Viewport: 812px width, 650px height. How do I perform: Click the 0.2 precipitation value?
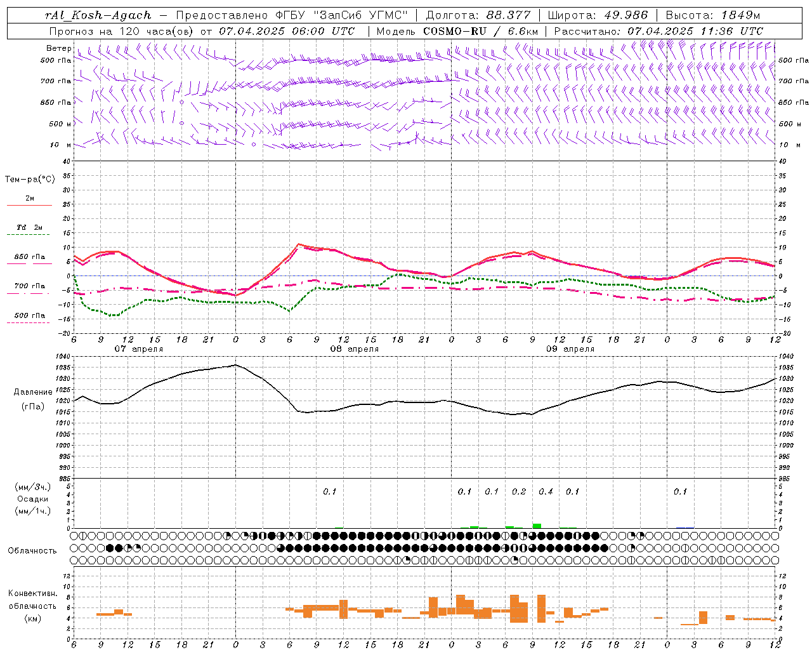point(518,491)
